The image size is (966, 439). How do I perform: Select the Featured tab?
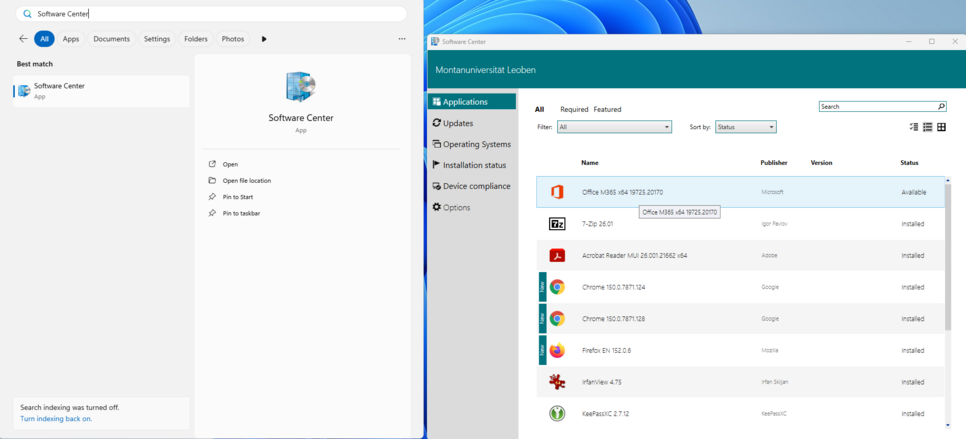[x=607, y=109]
